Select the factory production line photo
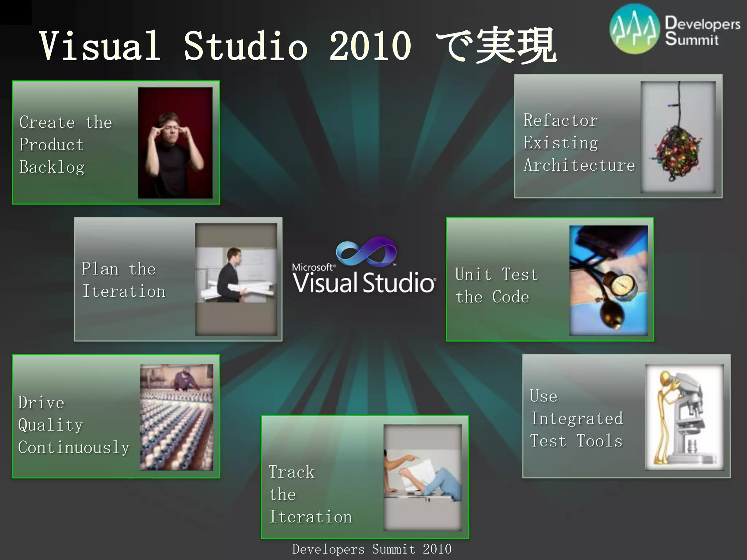747x560 pixels. (177, 417)
